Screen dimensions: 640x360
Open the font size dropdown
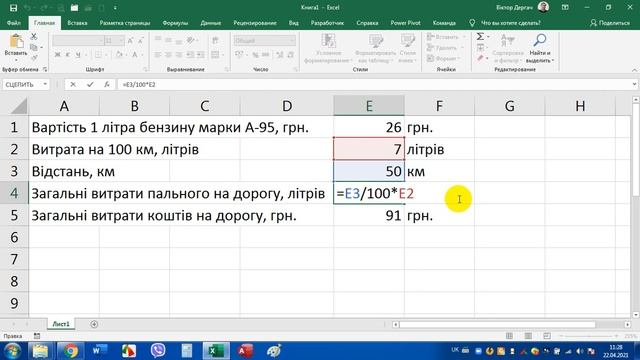click(x=121, y=40)
